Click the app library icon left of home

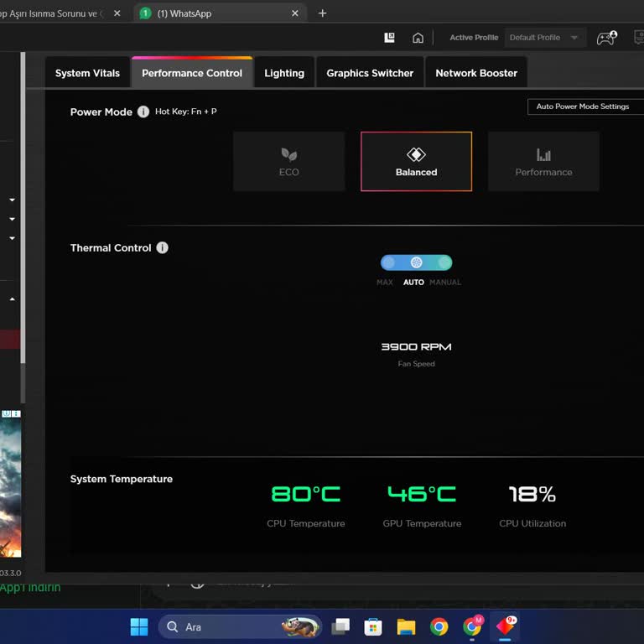(389, 38)
